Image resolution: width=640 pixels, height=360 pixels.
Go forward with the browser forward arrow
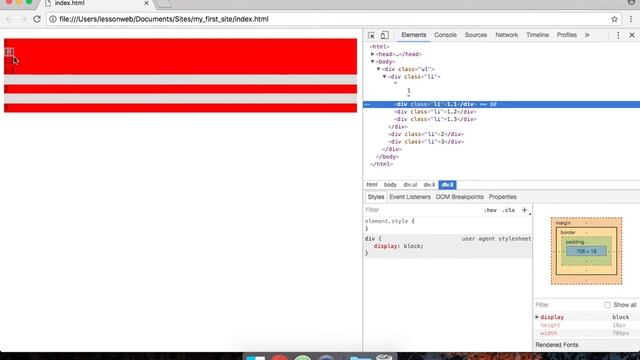22,19
